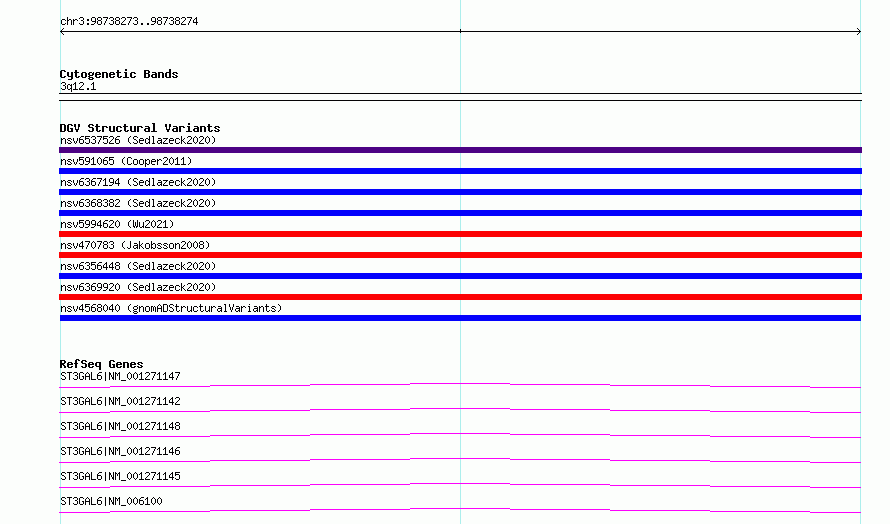Click the magenta gene line for NM_006100

[460, 510]
